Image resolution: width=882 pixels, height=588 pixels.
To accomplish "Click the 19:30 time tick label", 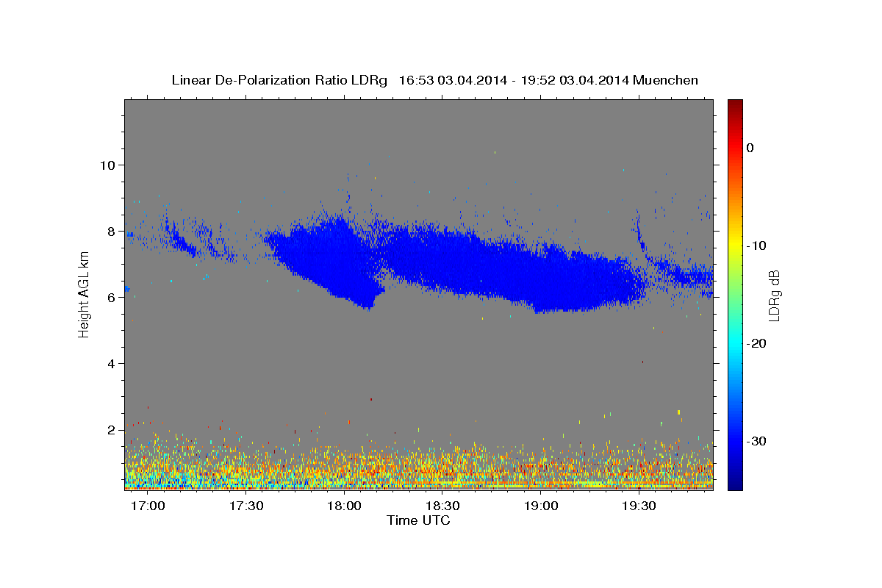I will (x=639, y=506).
